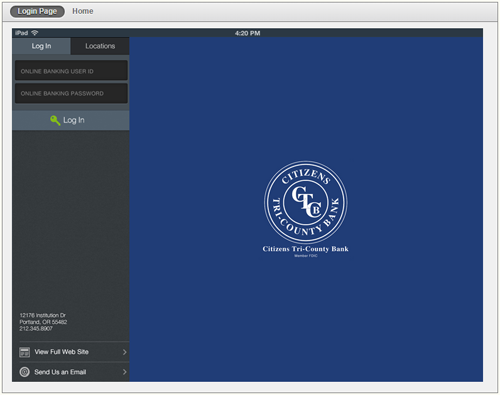Click the Send Us an Email @ icon
500x395 pixels.
click(24, 372)
